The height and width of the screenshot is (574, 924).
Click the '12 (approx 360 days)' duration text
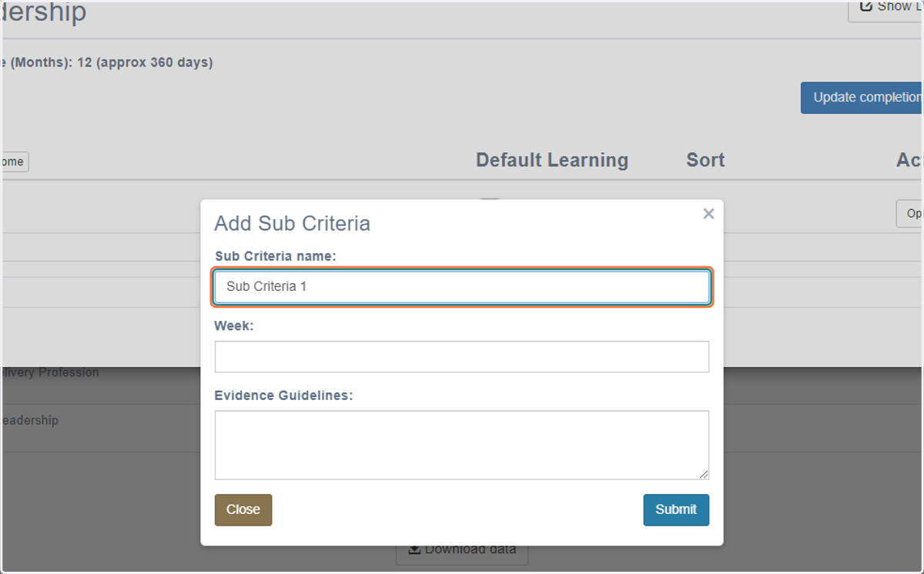tap(145, 62)
